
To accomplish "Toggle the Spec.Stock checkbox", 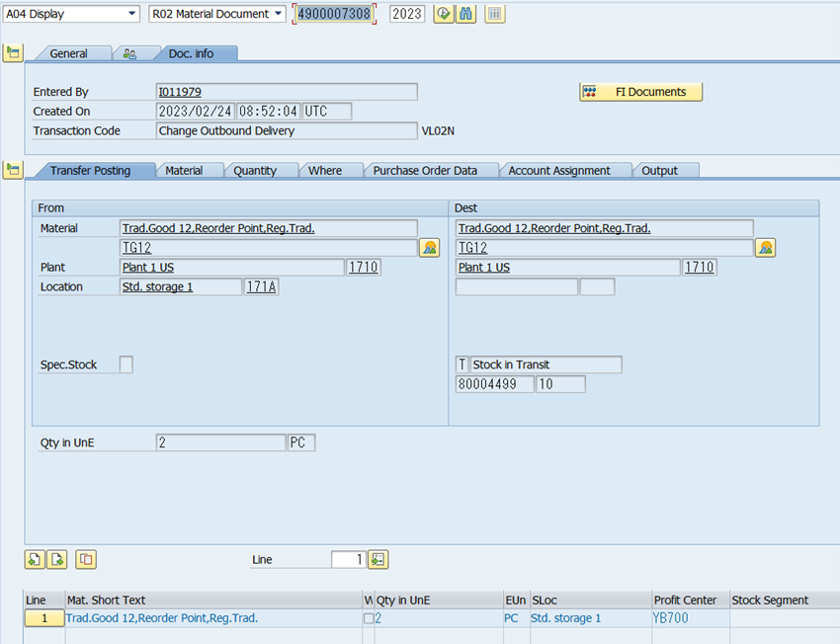I will [x=126, y=364].
